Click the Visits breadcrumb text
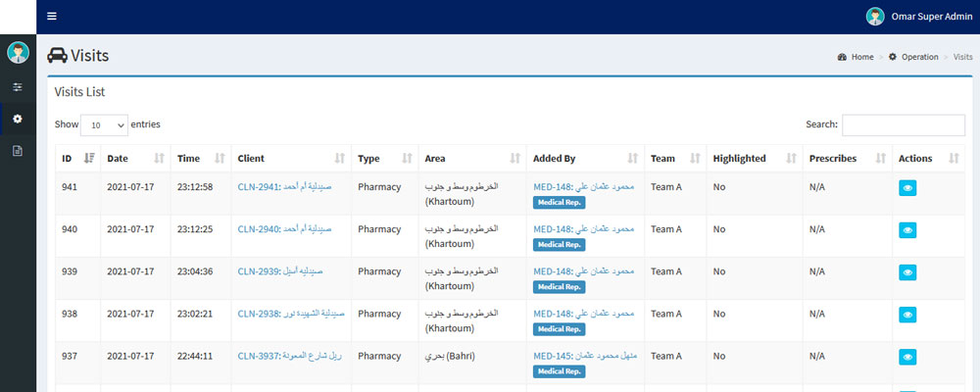Image resolution: width=980 pixels, height=392 pixels. point(962,57)
